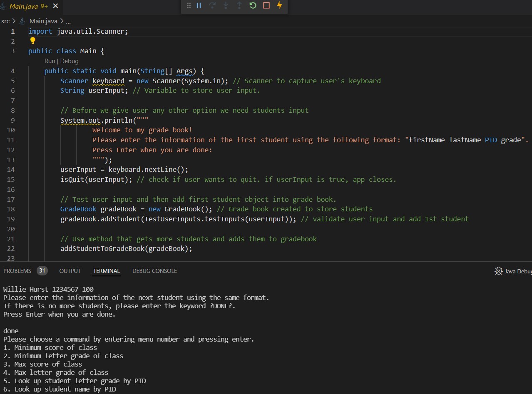Apply Hot Code Replace lightning icon
This screenshot has height=394, width=532.
(279, 5)
